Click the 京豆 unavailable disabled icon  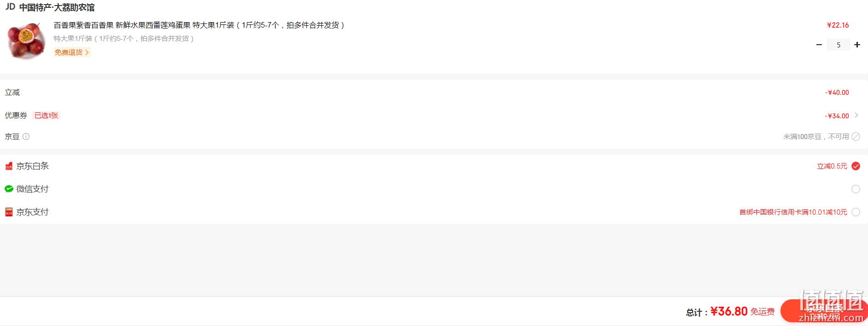pyautogui.click(x=856, y=136)
